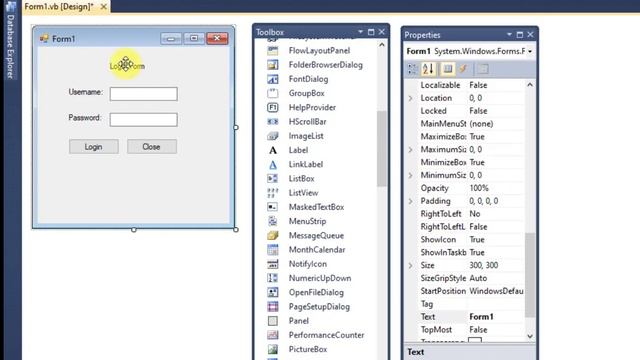Expand the MinimumSize property

pos(411,176)
